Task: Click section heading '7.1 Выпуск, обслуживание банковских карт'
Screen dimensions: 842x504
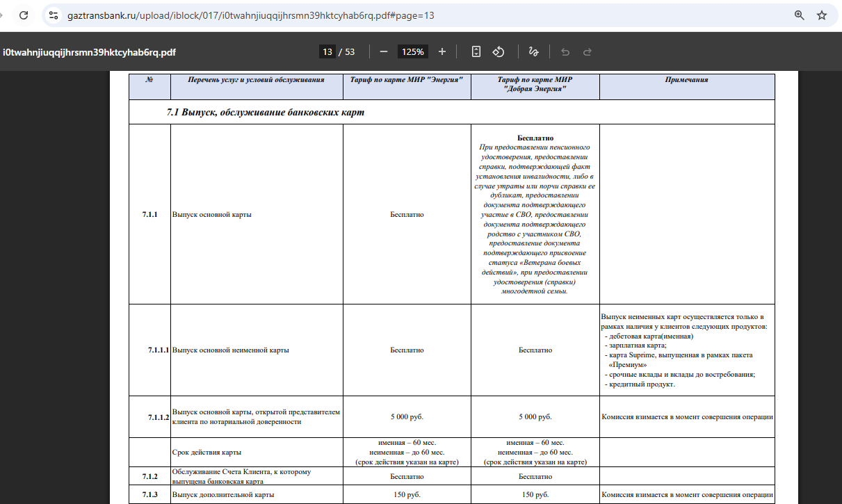Action: (266, 113)
